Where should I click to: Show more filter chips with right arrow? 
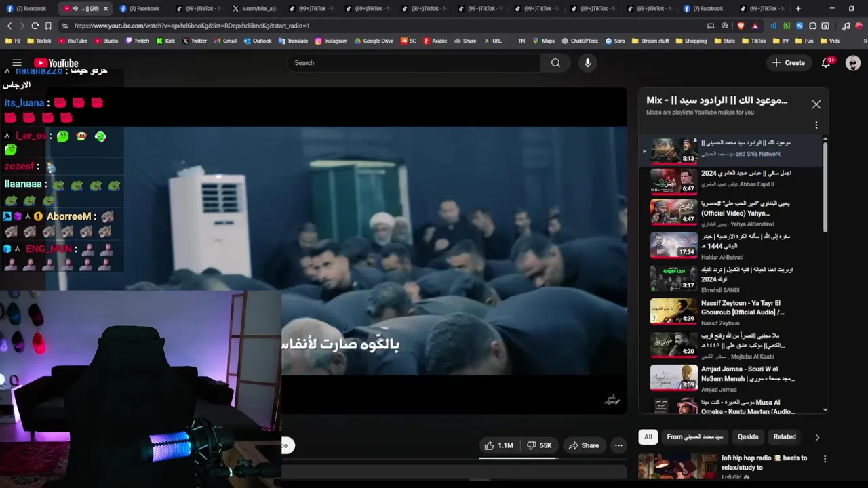point(816,437)
